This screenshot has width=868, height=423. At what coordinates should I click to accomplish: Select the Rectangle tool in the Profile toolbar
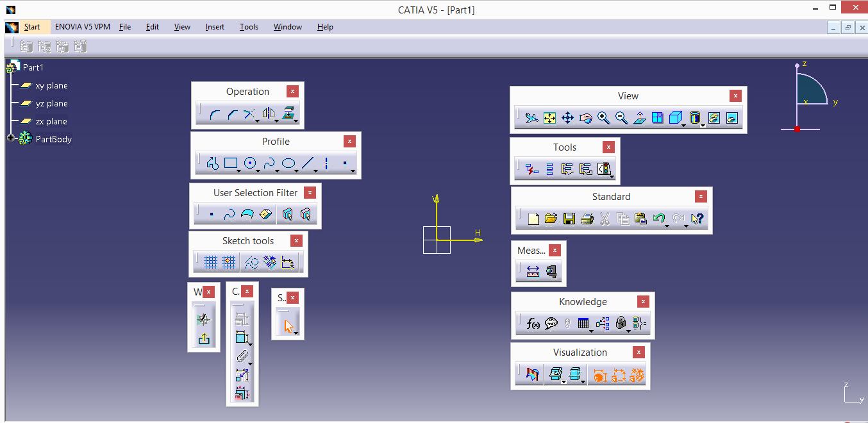(x=231, y=162)
